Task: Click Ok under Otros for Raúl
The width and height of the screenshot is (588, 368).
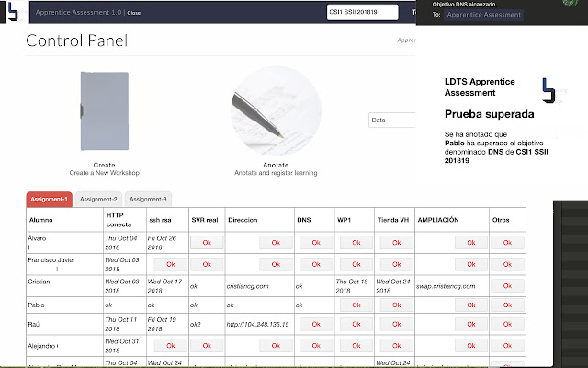Action: pyautogui.click(x=507, y=324)
